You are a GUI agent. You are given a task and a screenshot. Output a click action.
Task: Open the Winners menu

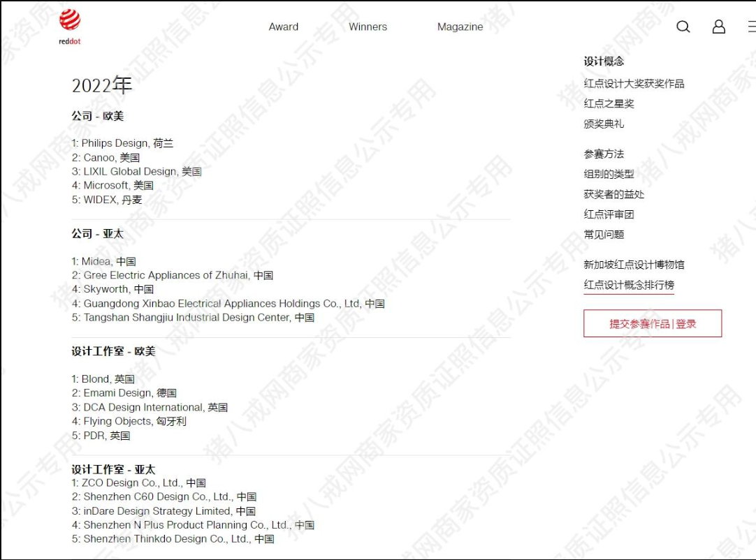368,27
